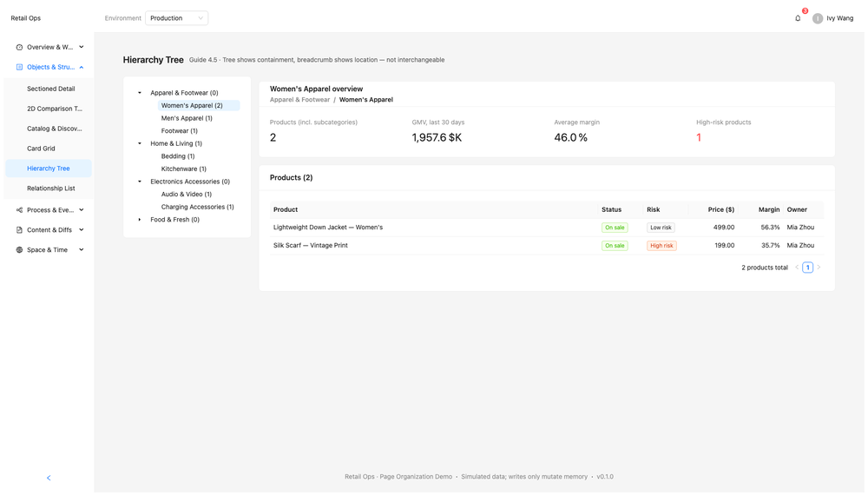Viewport: 868px width, 496px height.
Task: Click the Retail Ops logo text
Action: (x=25, y=18)
